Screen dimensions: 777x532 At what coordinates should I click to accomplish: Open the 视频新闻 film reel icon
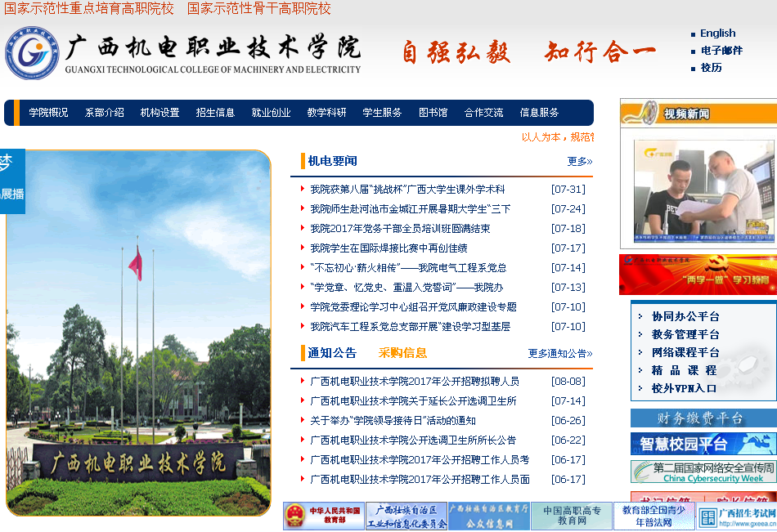639,113
